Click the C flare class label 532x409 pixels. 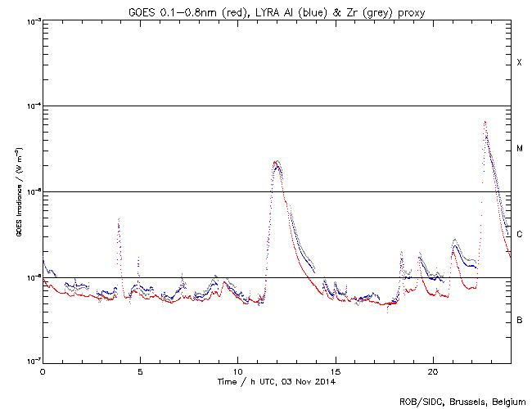pyautogui.click(x=519, y=235)
